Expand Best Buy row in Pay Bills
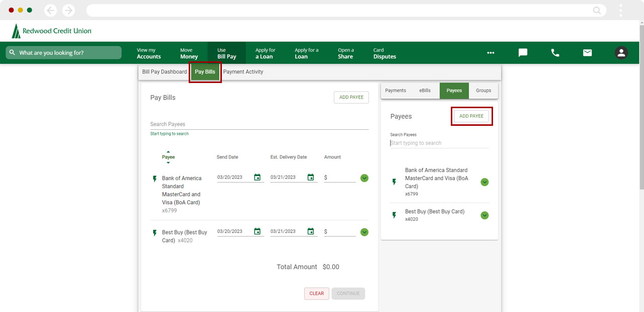Image resolution: width=644 pixels, height=312 pixels. pyautogui.click(x=365, y=232)
